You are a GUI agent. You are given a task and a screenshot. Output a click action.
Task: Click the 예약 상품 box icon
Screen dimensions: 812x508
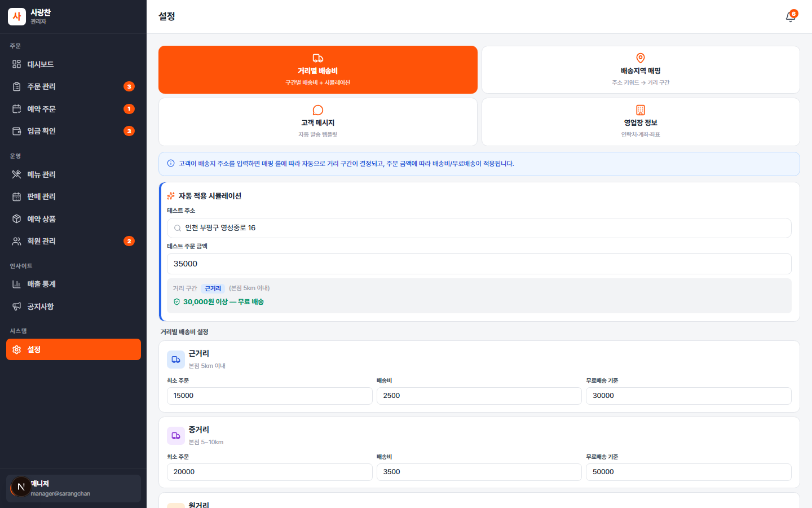tap(17, 219)
